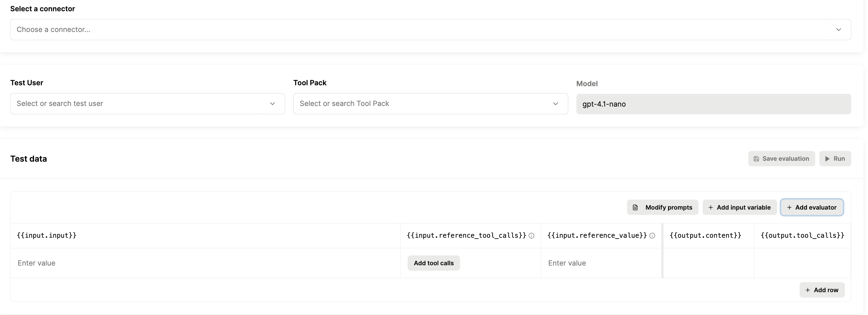This screenshot has width=868, height=315.
Task: Open Modify prompts
Action: coord(662,207)
